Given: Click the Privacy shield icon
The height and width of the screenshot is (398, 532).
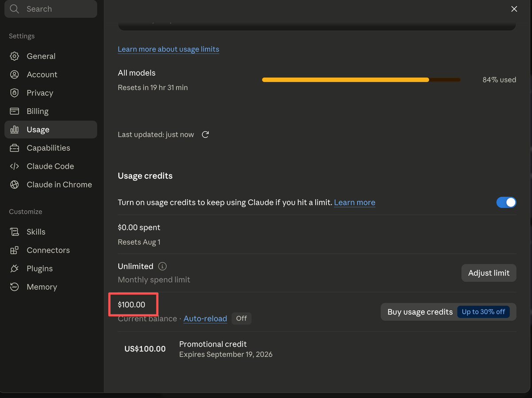Looking at the screenshot, I should (x=15, y=93).
